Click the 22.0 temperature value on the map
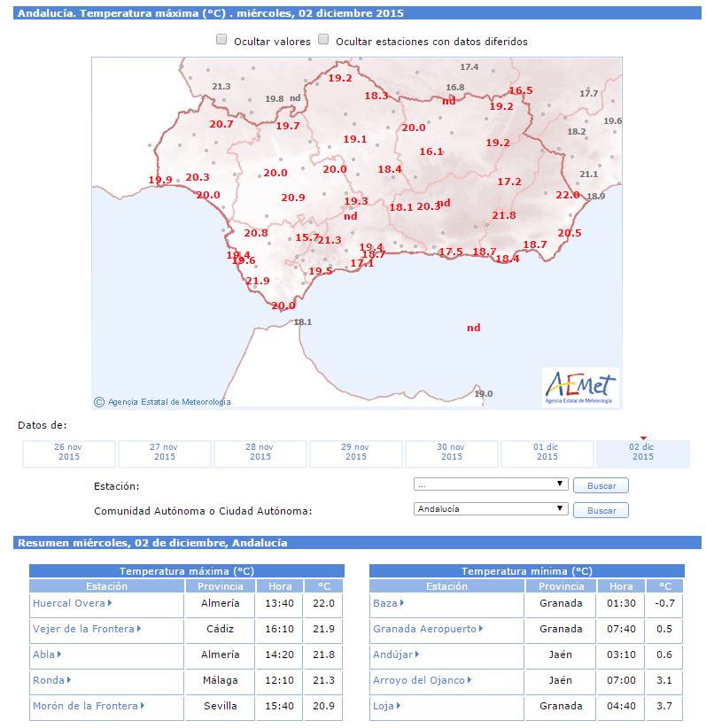Viewport: 706px width, 728px height. point(567,195)
